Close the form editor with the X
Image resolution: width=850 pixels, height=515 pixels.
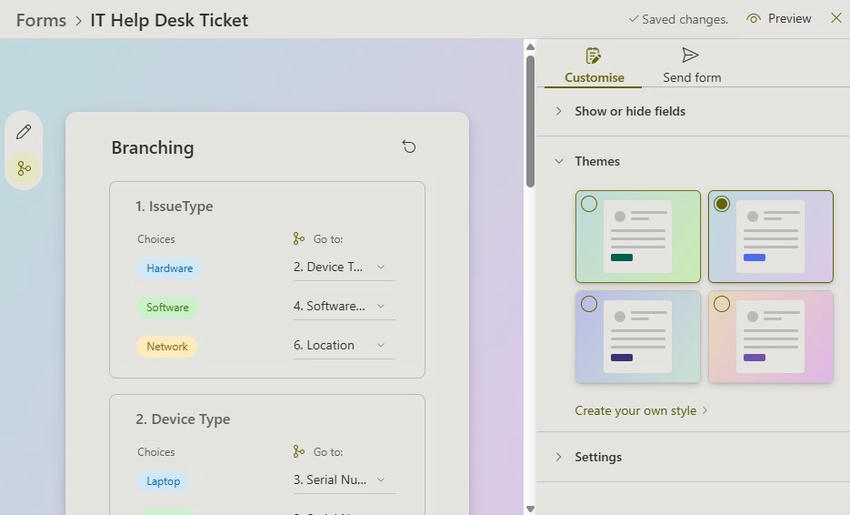(836, 18)
